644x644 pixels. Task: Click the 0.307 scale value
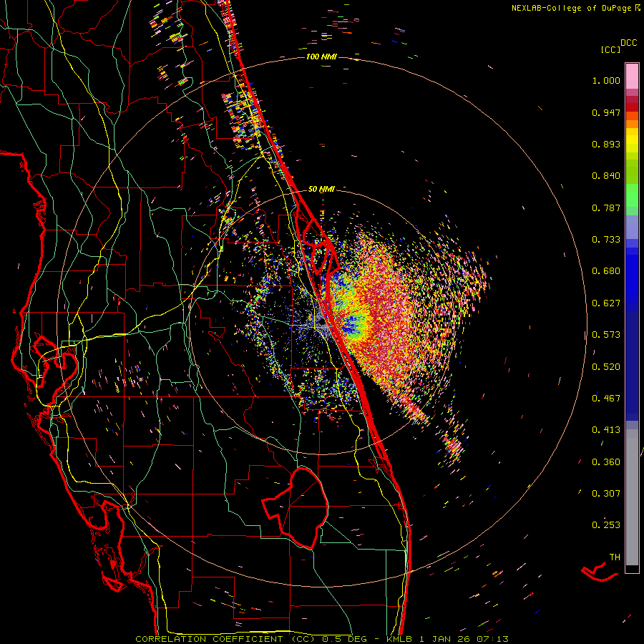(x=606, y=493)
